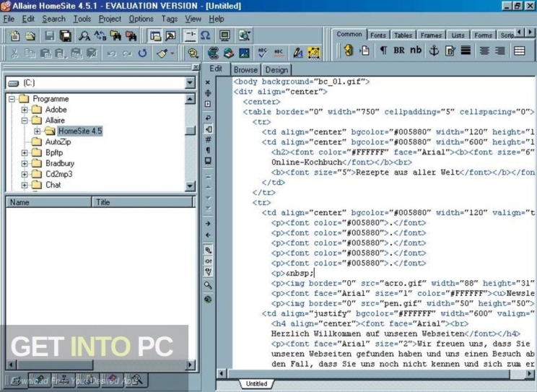Screen dimensions: 537x392
Task: Toggle the Quick Bar ruler icon
Action: point(190,35)
